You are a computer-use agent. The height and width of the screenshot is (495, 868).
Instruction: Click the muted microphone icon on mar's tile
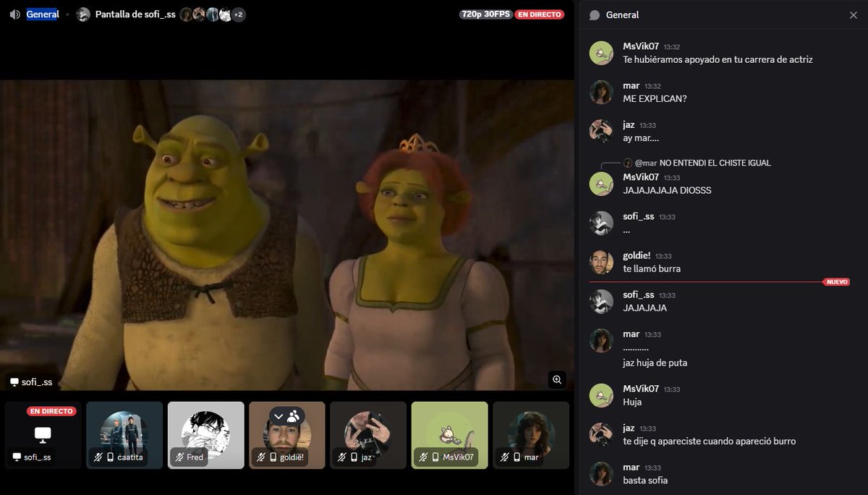click(x=505, y=457)
